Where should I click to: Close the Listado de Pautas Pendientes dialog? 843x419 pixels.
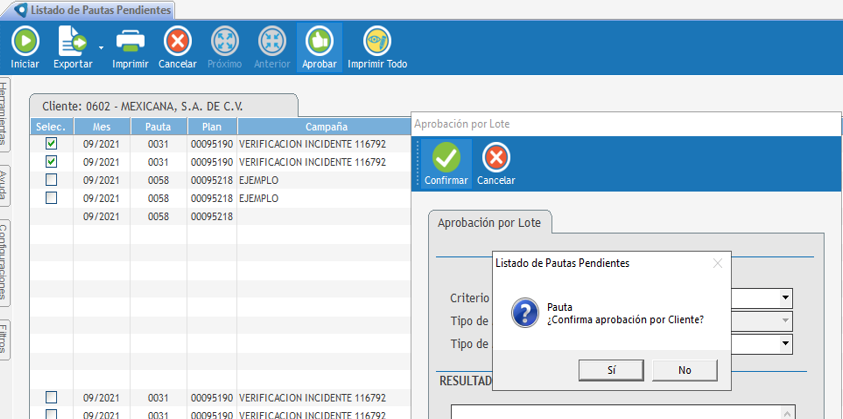pos(717,263)
